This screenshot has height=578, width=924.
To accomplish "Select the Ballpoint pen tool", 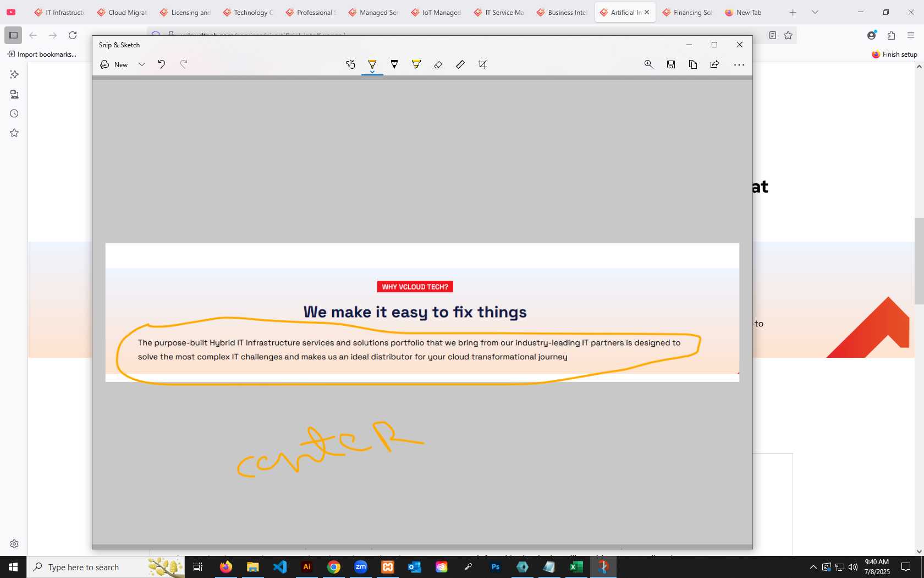I will (372, 63).
